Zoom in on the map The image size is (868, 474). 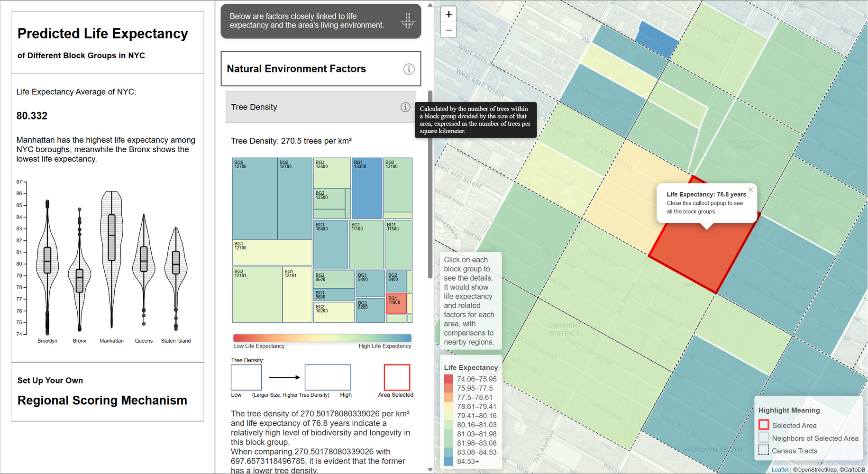(x=448, y=14)
